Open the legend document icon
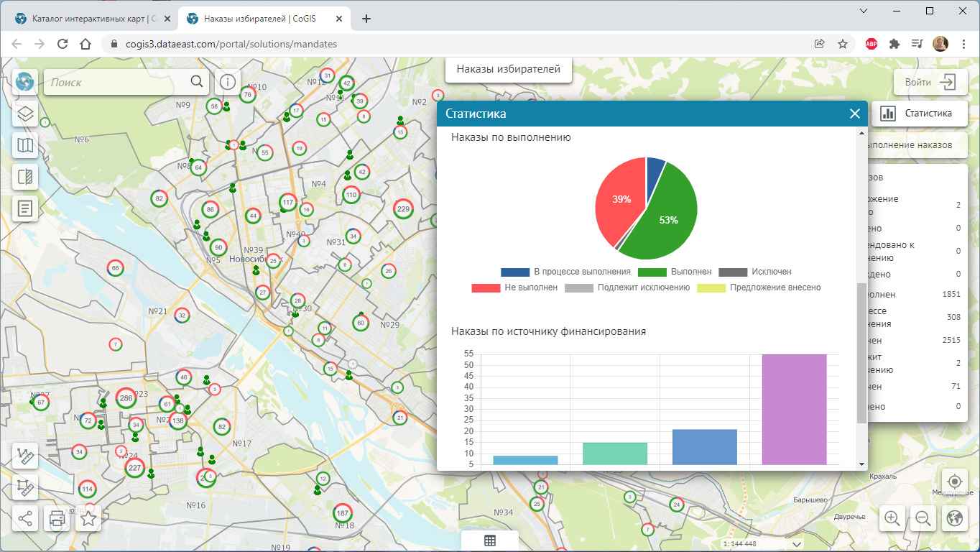 point(25,209)
